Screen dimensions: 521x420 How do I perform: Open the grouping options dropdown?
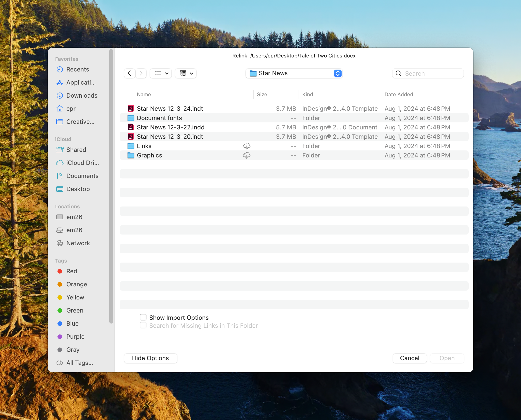(x=186, y=73)
